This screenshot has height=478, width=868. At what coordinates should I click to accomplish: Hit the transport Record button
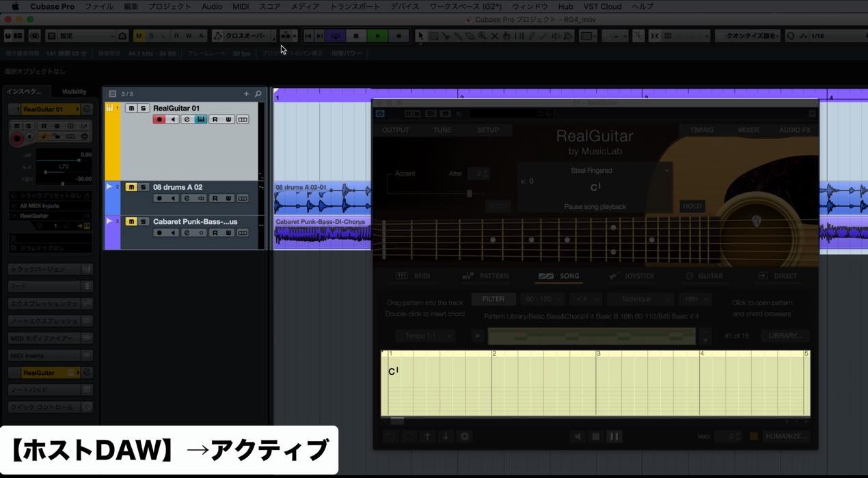point(398,36)
